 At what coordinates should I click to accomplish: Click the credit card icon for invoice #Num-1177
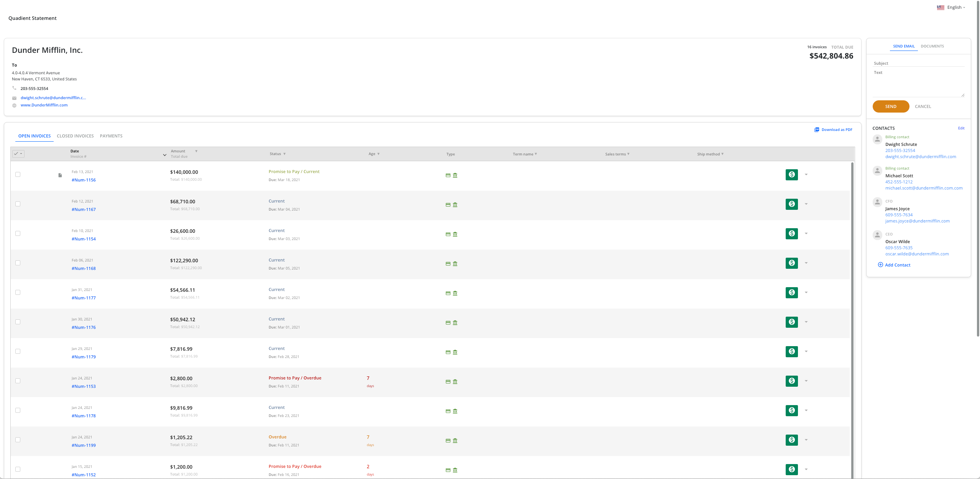tap(448, 293)
